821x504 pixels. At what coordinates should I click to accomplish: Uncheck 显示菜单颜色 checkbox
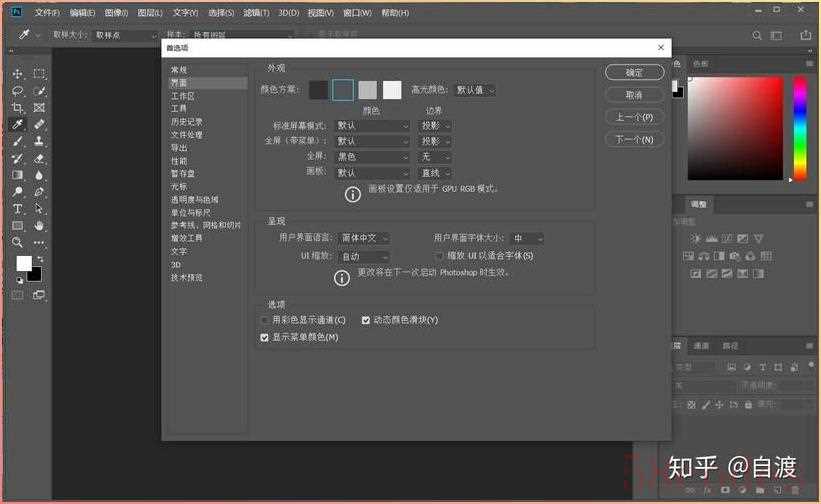pyautogui.click(x=264, y=338)
